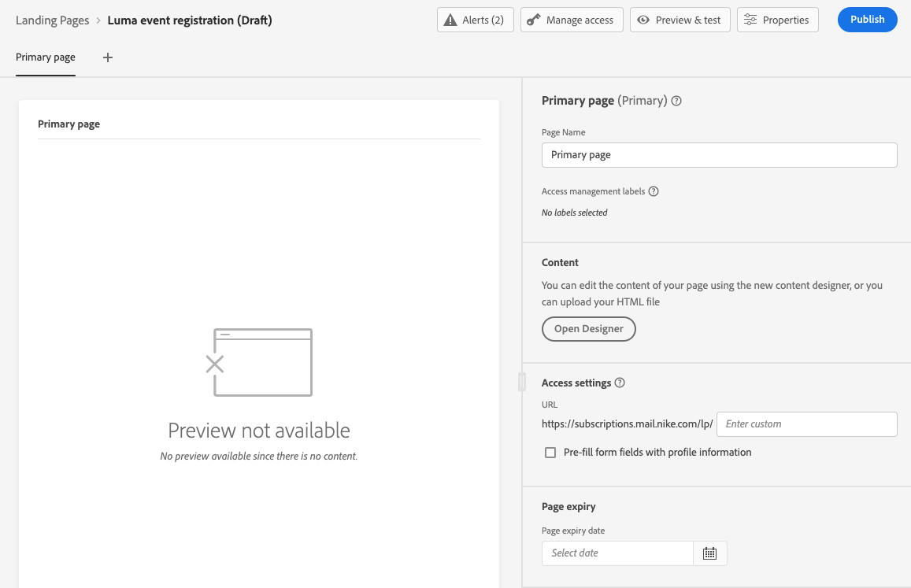Click the plus icon to add page
The width and height of the screenshot is (911, 588).
pyautogui.click(x=108, y=57)
